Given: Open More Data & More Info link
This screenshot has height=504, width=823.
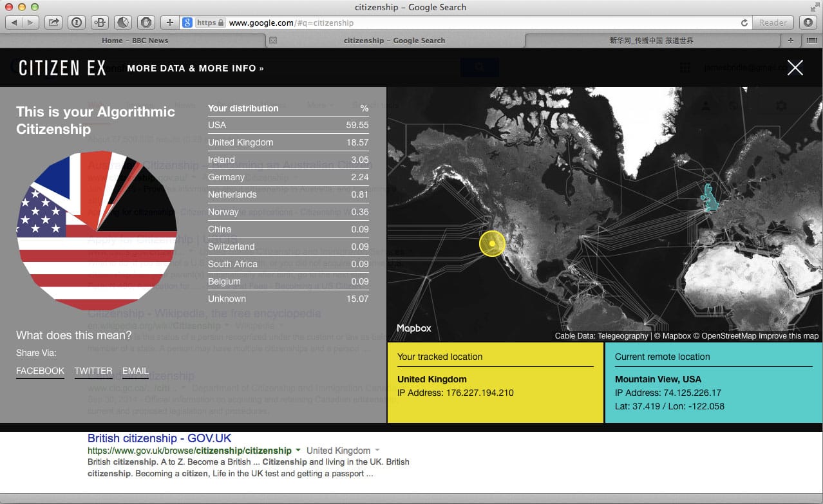Looking at the screenshot, I should [195, 68].
